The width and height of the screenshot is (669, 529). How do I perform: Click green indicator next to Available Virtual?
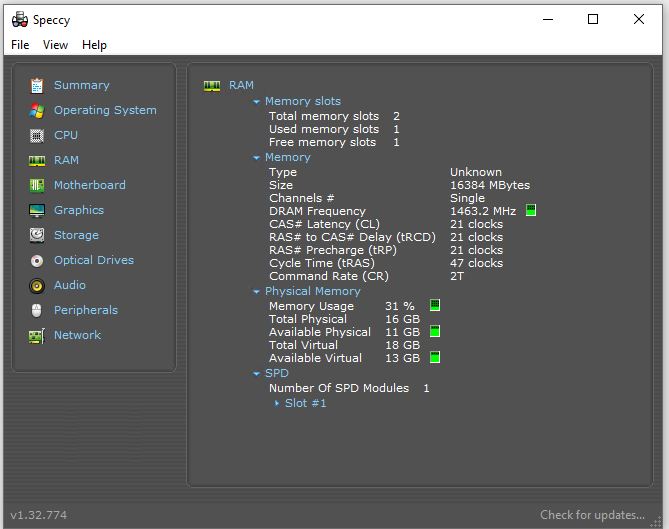435,357
